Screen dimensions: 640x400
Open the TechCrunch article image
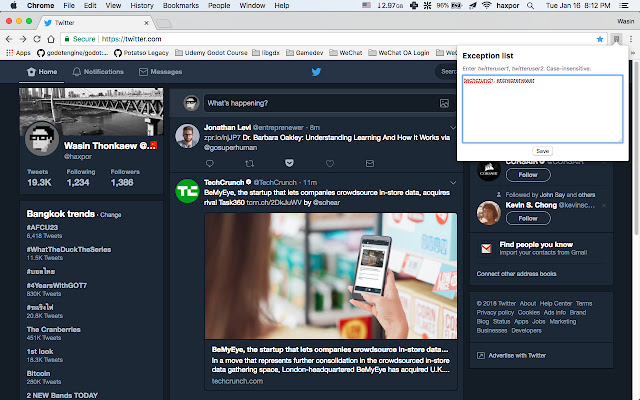331,276
